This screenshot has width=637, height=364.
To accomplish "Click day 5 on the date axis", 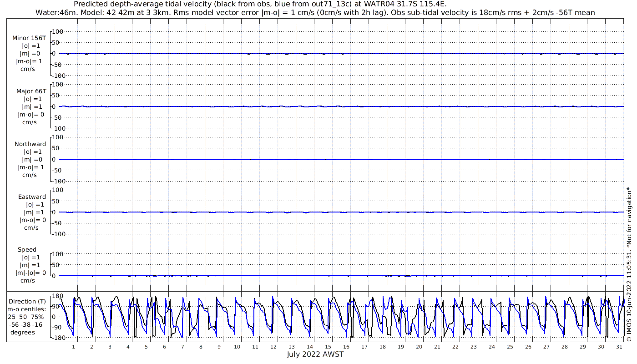I will coord(146,347).
